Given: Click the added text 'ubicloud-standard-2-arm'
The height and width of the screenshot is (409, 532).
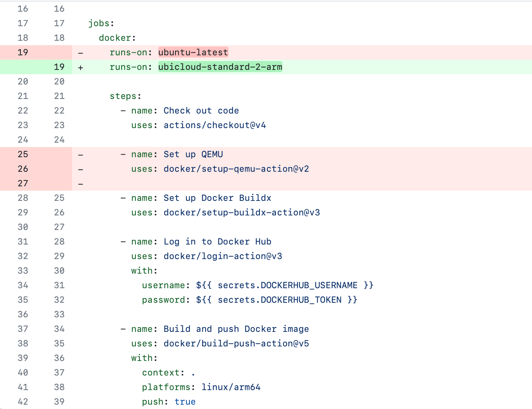Looking at the screenshot, I should [x=220, y=67].
